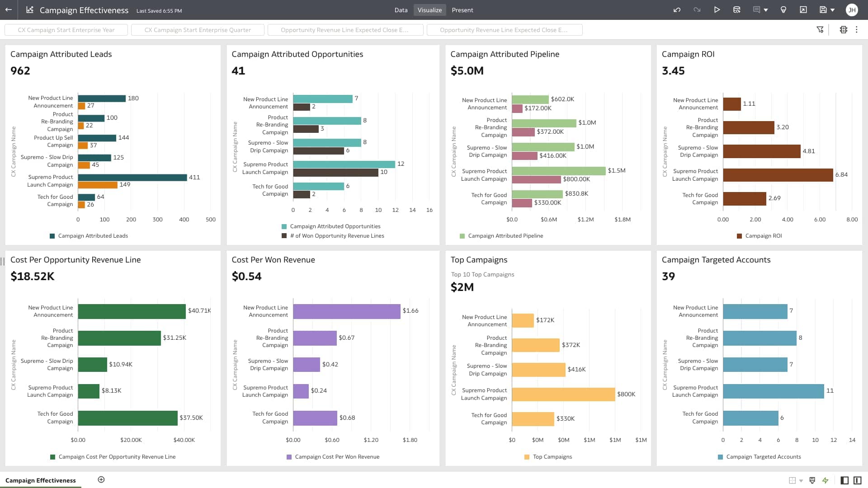Screen dimensions: 868x488
Task: Click the filter bar icon near the filters row
Action: click(x=820, y=29)
